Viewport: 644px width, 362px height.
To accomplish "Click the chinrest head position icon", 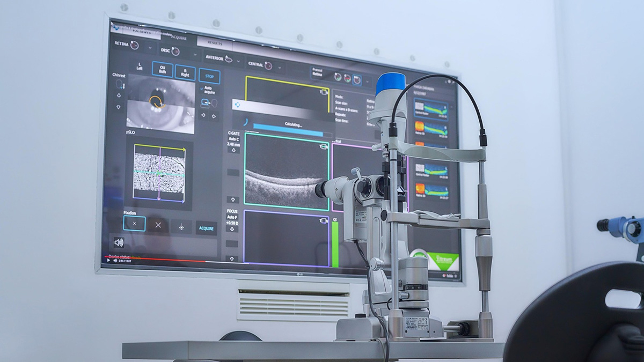I will point(118,85).
